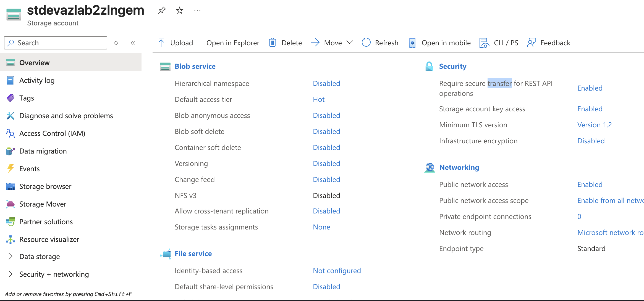Click Enabled for Require secure transfer

590,88
